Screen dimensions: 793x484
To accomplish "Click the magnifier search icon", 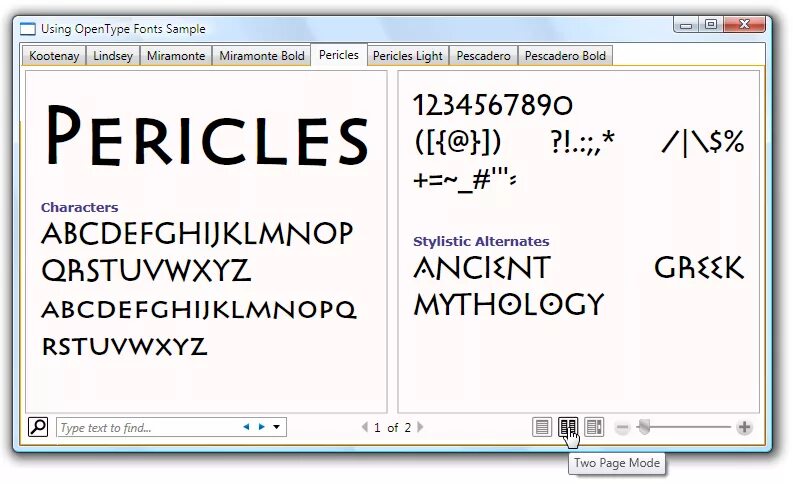I will point(38,427).
